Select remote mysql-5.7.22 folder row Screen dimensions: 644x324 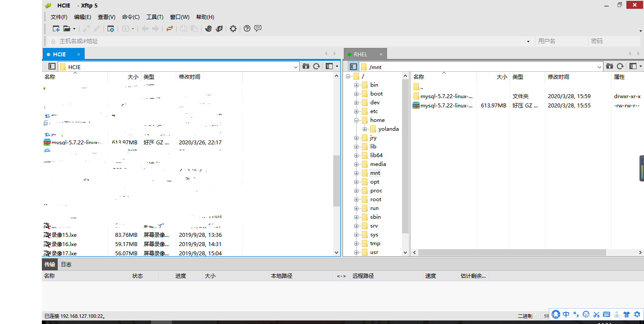(x=527, y=96)
